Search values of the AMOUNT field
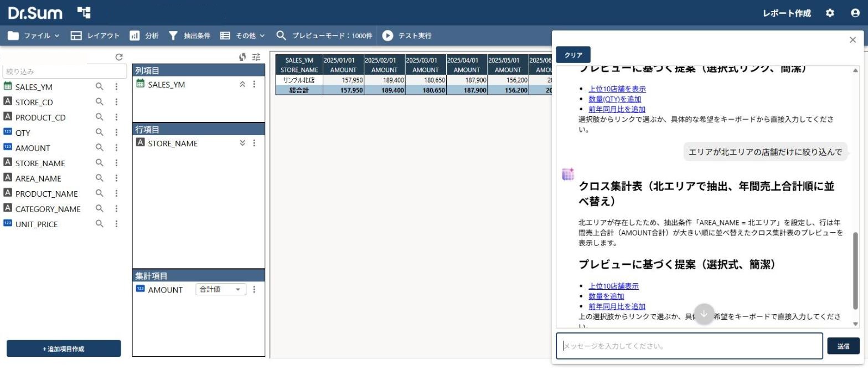868x369 pixels. pyautogui.click(x=100, y=147)
